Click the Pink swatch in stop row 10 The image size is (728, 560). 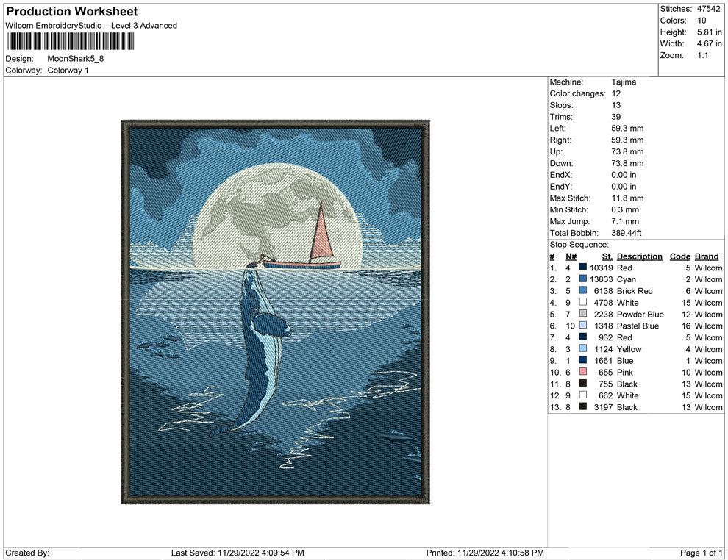click(x=582, y=372)
